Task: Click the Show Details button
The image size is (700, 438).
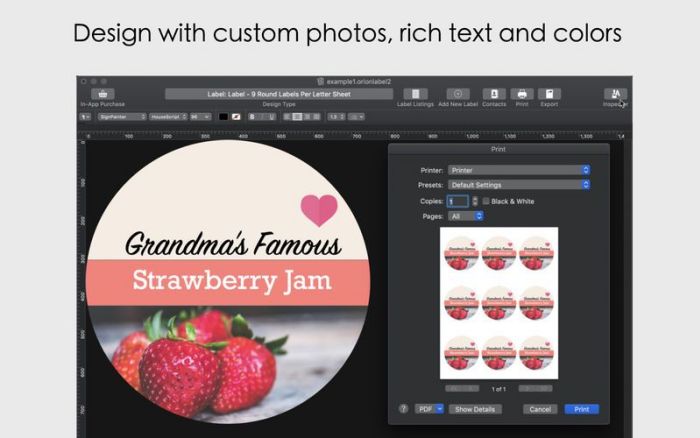Action: 475,409
